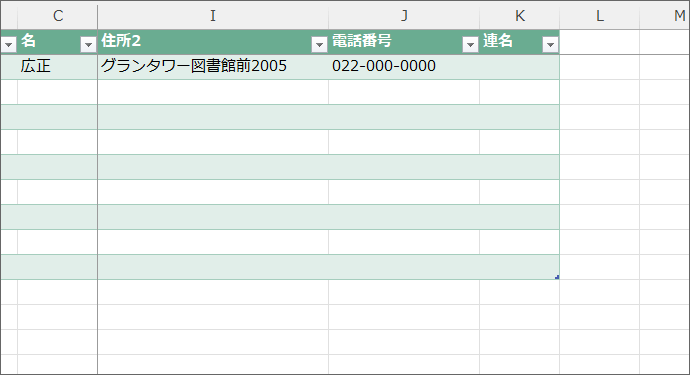Open the 名 column filter dropdown

(88, 44)
